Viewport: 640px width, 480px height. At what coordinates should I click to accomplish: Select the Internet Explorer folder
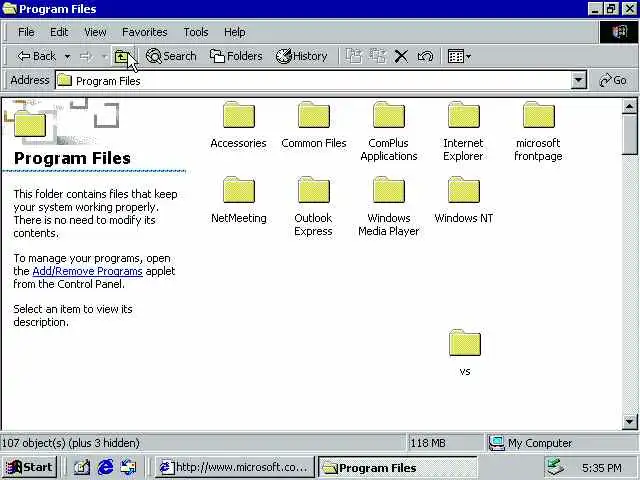(463, 131)
